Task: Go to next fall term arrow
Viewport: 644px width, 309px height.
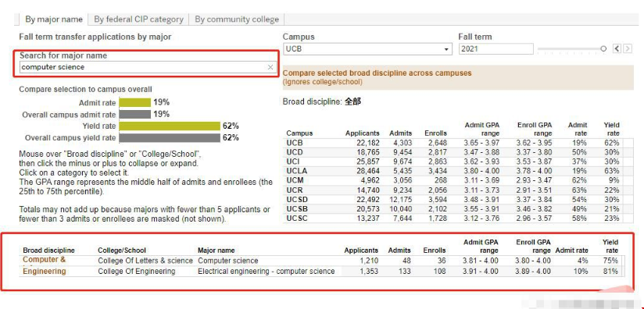Action: [x=628, y=48]
